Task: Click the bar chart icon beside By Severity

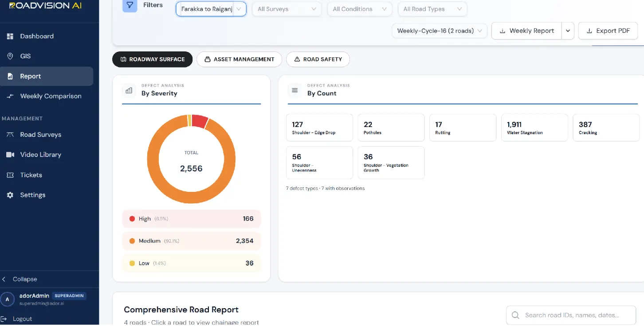Action: pyautogui.click(x=129, y=90)
